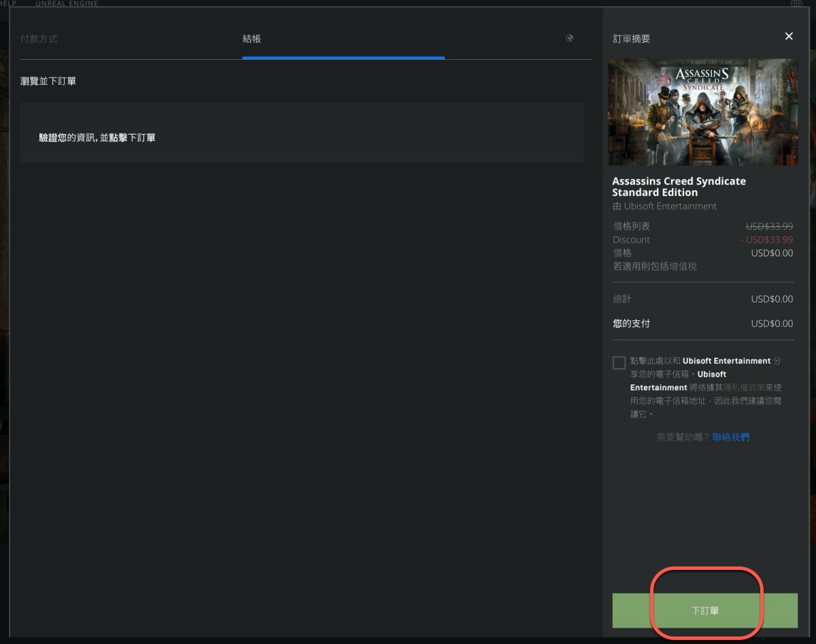
Task: Click the red discount amount -USD$33.99
Action: [x=767, y=240]
